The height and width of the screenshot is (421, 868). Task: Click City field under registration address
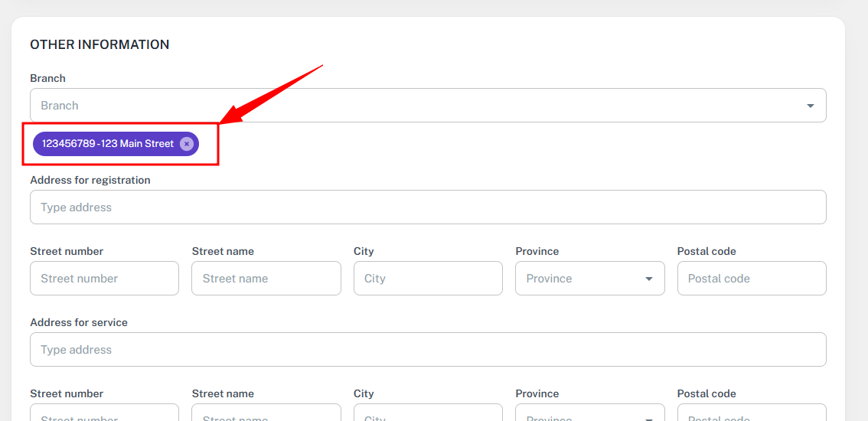[x=428, y=279]
